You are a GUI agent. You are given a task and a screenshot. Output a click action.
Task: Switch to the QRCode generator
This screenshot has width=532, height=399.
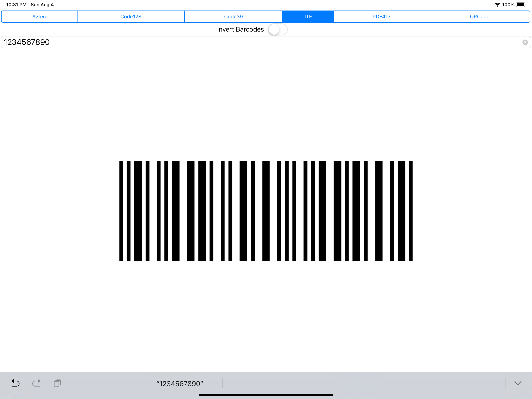coord(479,16)
